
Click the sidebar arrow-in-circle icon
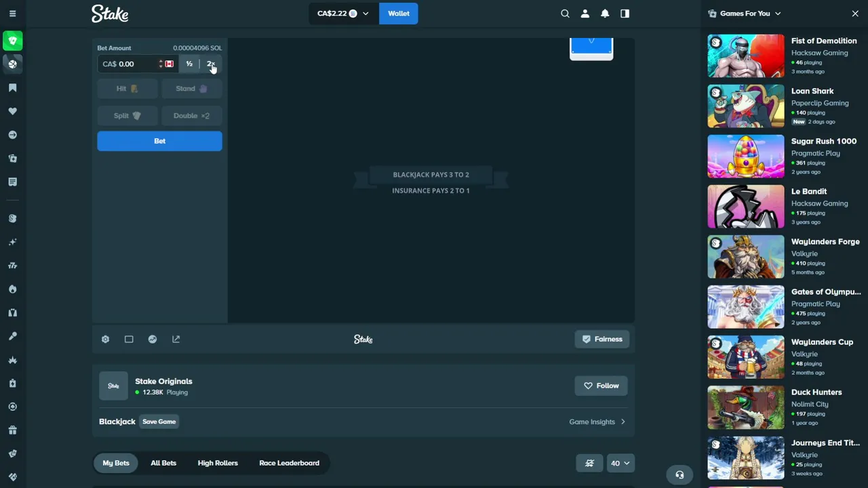tap(12, 135)
